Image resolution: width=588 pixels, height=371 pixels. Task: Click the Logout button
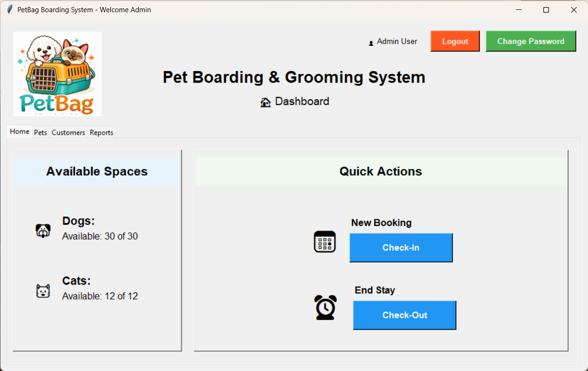[455, 41]
